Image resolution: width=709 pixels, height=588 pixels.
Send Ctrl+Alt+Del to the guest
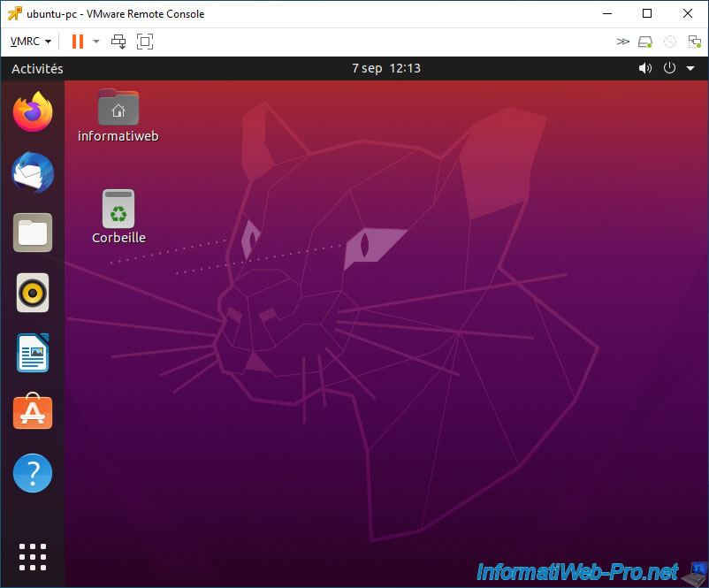pos(118,42)
